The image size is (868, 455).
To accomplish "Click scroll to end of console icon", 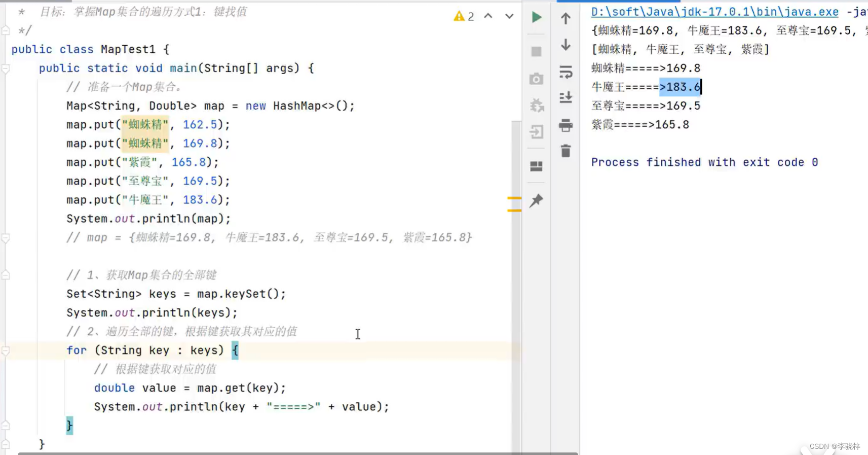I will pyautogui.click(x=566, y=97).
